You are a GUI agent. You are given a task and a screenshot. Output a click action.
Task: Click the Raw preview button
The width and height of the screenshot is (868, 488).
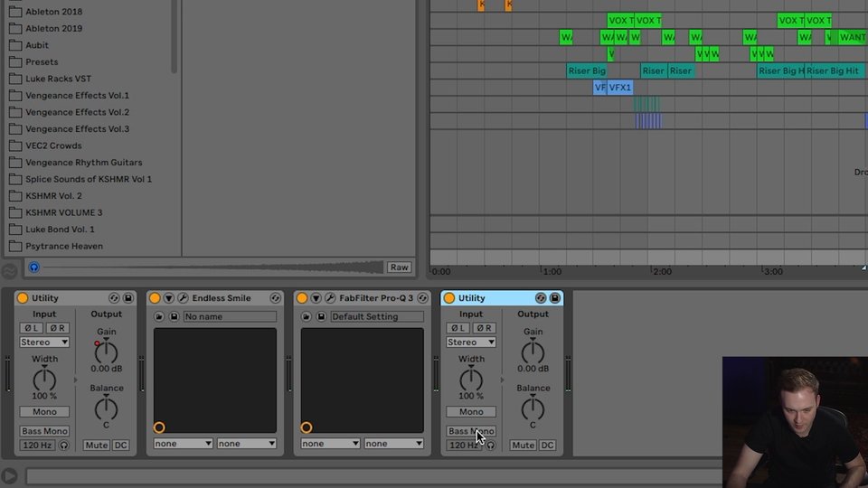399,267
